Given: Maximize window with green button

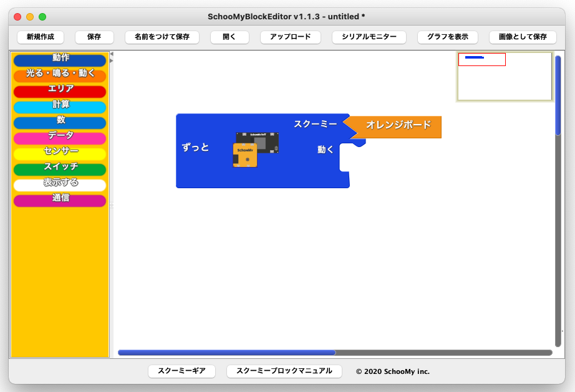Looking at the screenshot, I should (x=42, y=17).
